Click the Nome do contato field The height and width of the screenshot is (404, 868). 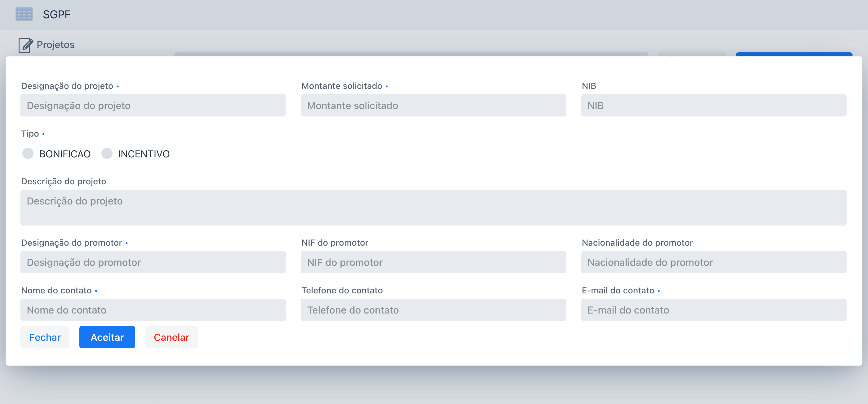point(153,310)
